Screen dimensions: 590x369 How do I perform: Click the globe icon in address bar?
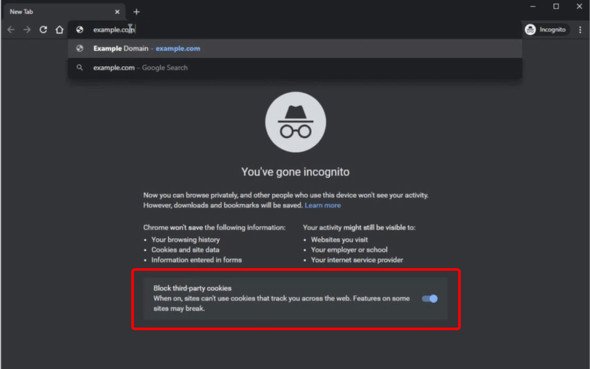pyautogui.click(x=79, y=30)
